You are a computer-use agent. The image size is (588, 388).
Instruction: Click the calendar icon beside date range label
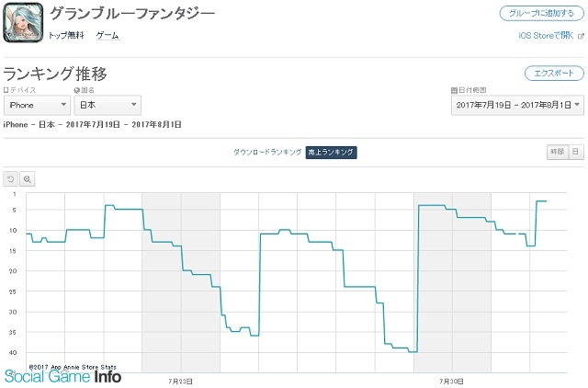coord(454,90)
